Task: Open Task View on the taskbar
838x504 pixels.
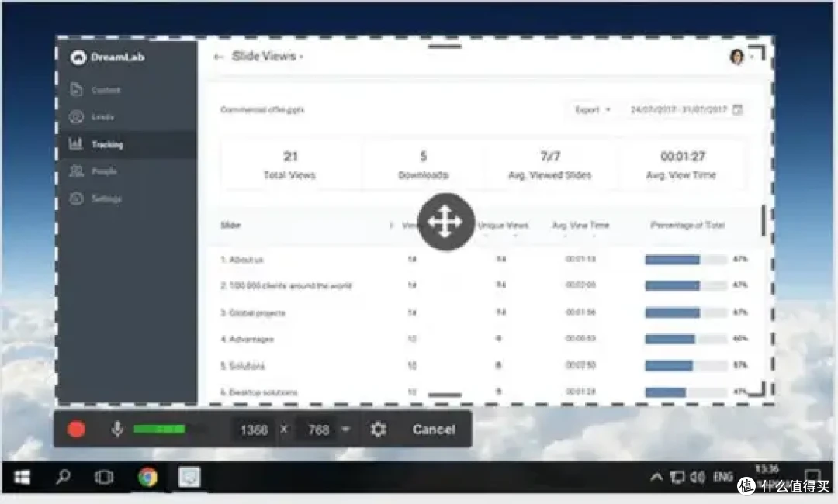Action: tap(104, 477)
